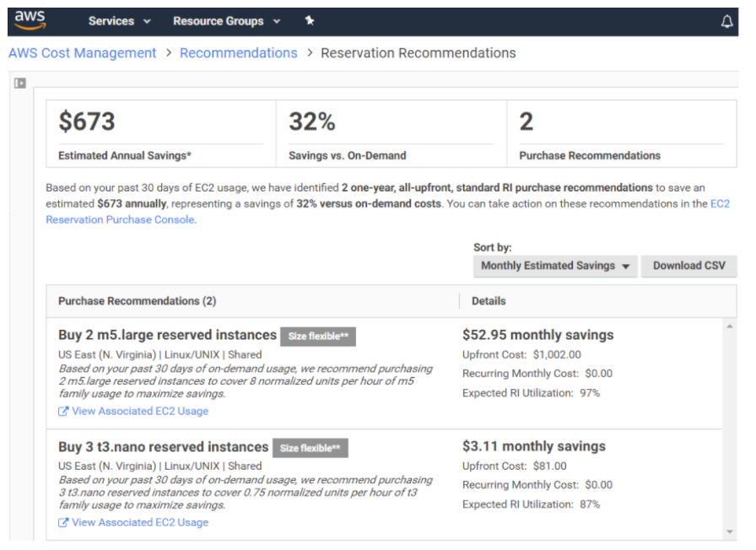The width and height of the screenshot is (756, 550).
Task: View Associated EC2 Usage for m5.large
Action: [x=140, y=411]
